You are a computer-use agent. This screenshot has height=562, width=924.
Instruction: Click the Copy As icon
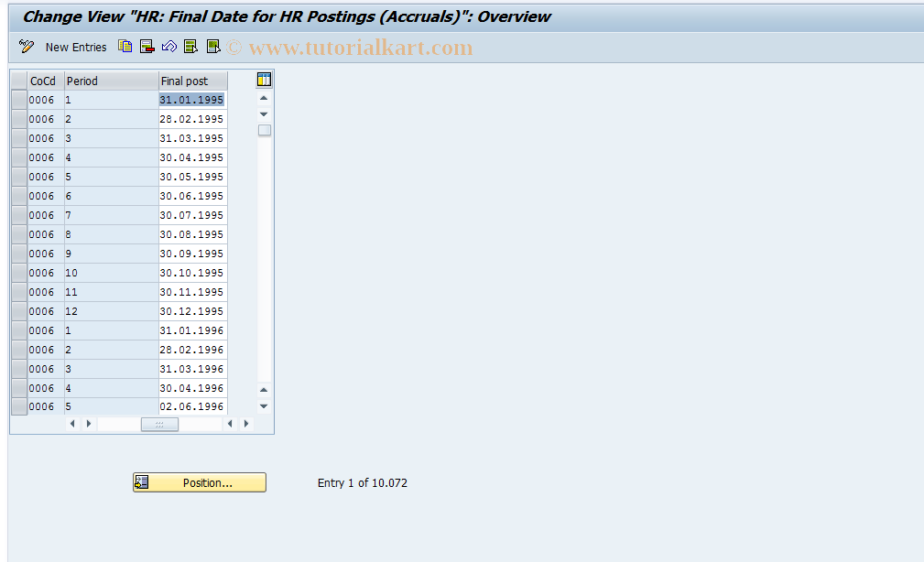pyautogui.click(x=125, y=47)
